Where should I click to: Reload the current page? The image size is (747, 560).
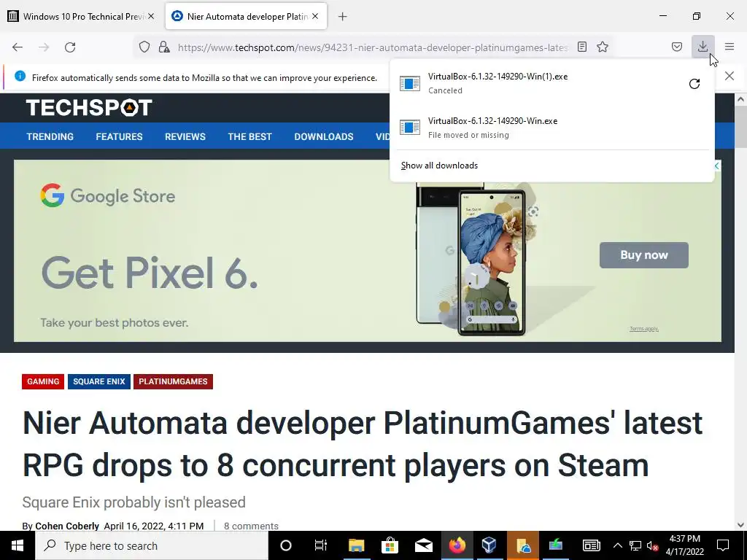(70, 47)
